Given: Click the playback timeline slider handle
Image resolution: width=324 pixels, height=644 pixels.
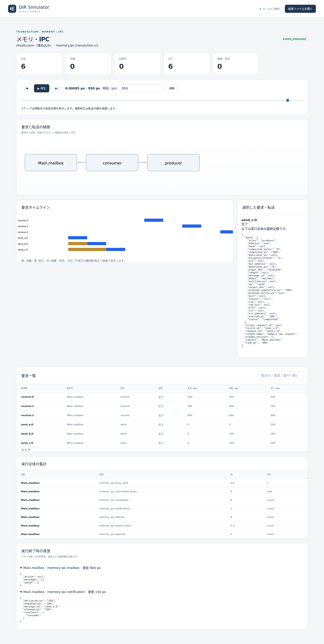Looking at the screenshot, I should click(288, 100).
